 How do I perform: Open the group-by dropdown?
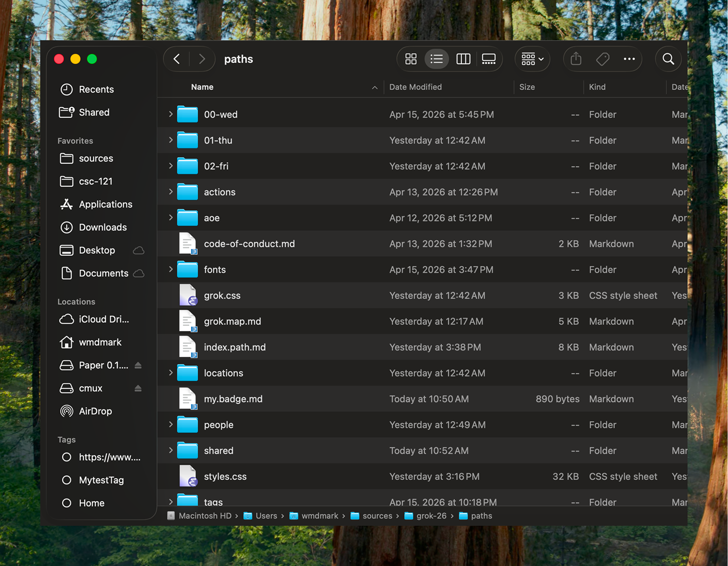click(532, 59)
